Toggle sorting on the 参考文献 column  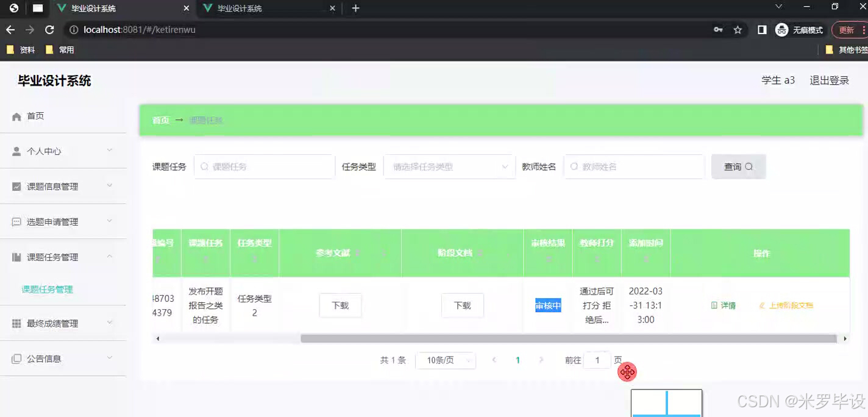point(358,253)
